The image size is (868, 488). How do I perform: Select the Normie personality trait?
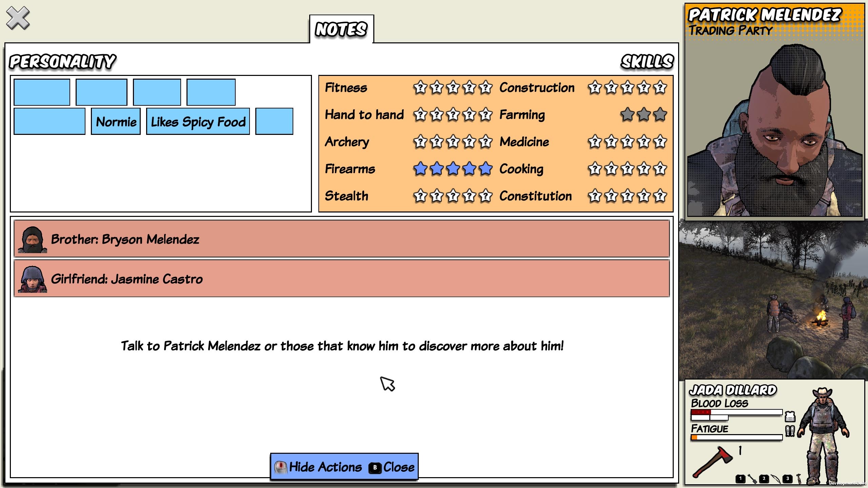click(x=116, y=122)
